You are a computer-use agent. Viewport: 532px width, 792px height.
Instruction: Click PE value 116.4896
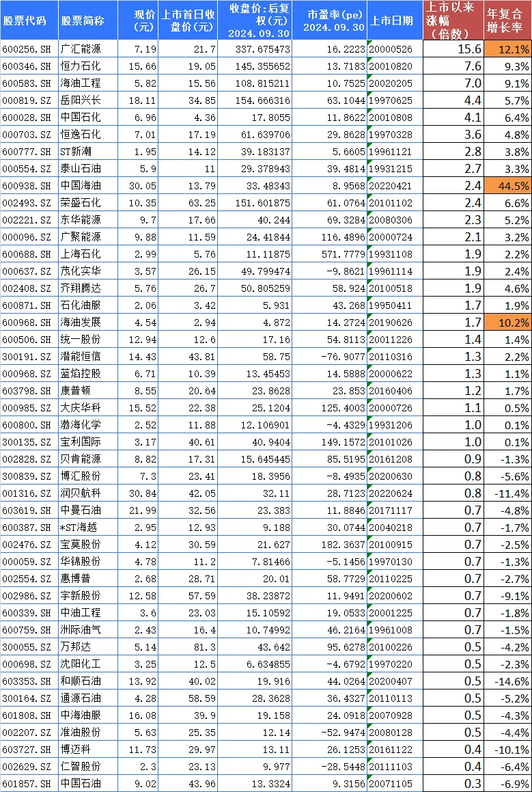[330, 237]
